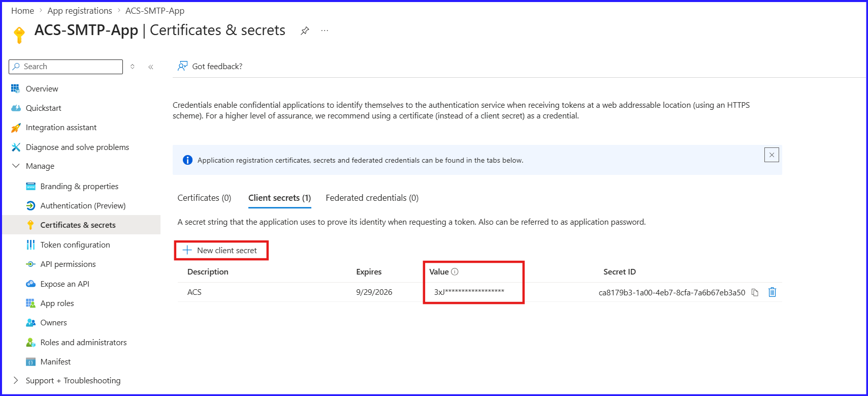This screenshot has height=396, width=868.
Task: Open the Federated credentials (0) tab
Action: (372, 198)
